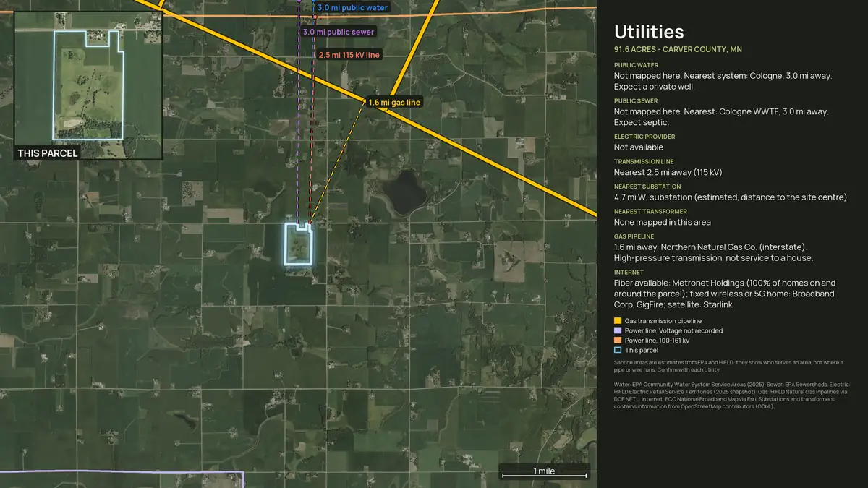Click the highlighted parcel outline on the main map
Image resolution: width=868 pixels, height=488 pixels.
[298, 244]
